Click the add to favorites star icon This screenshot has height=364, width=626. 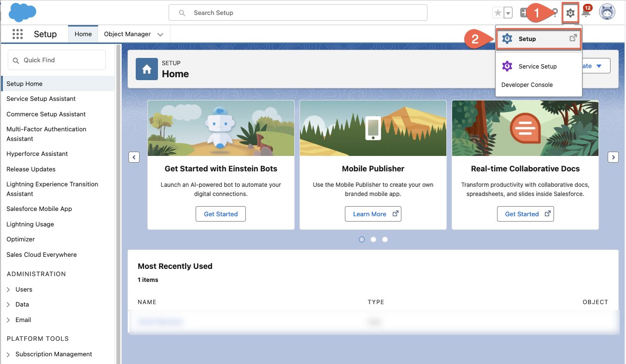click(x=497, y=12)
